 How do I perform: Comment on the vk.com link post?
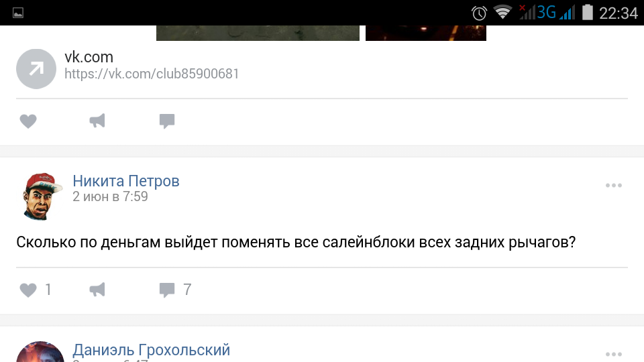pos(167,121)
